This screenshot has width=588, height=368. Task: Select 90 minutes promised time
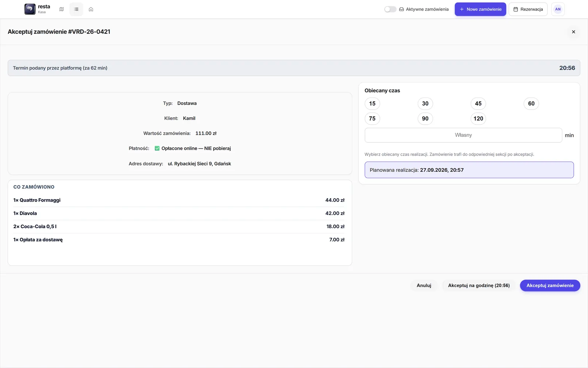[x=425, y=118]
